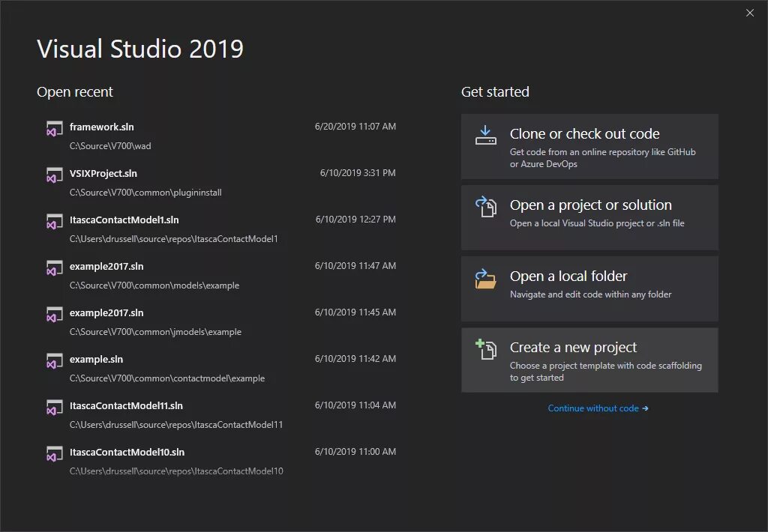Click timestamp 6/10/2019 11:42 AM
This screenshot has width=768, height=532.
[355, 359]
